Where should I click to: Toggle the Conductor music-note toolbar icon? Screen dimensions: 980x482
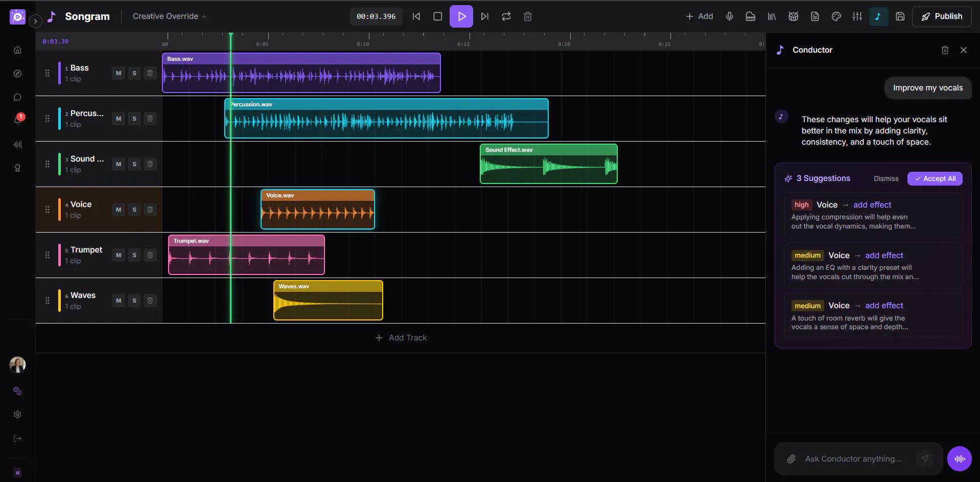878,16
